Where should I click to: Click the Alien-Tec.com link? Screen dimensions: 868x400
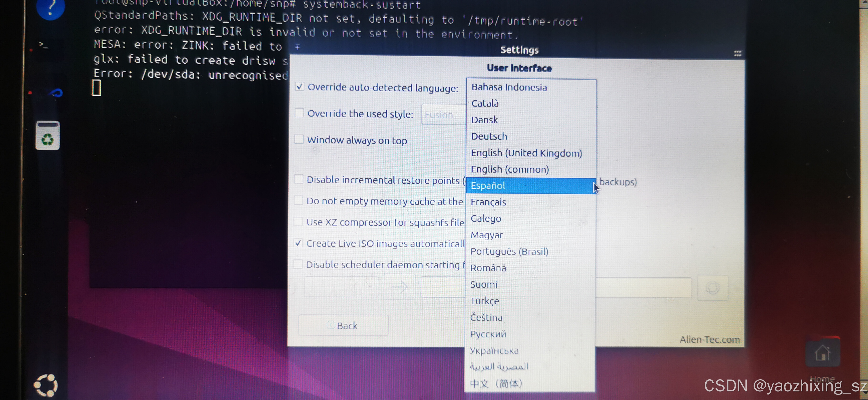tap(709, 339)
